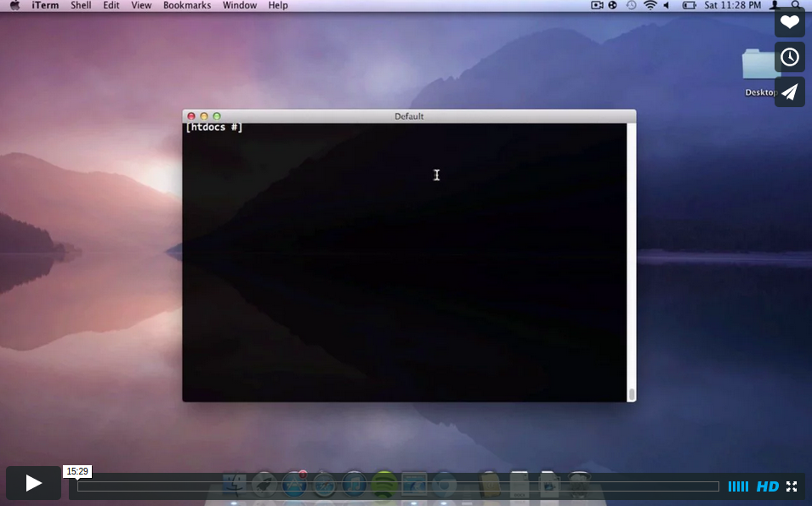This screenshot has width=812, height=506.
Task: Open the iTerm application menu
Action: [x=45, y=5]
